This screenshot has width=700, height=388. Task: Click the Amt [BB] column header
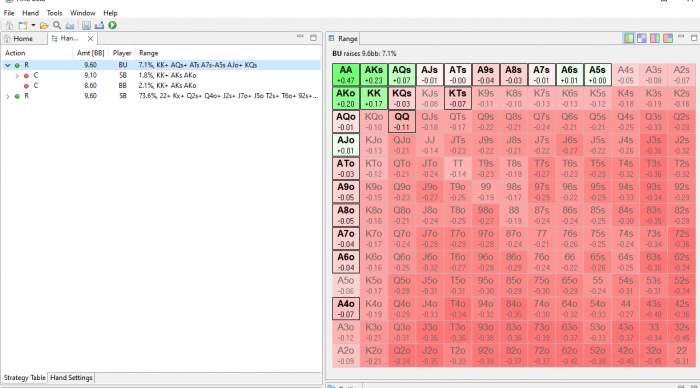pyautogui.click(x=91, y=53)
